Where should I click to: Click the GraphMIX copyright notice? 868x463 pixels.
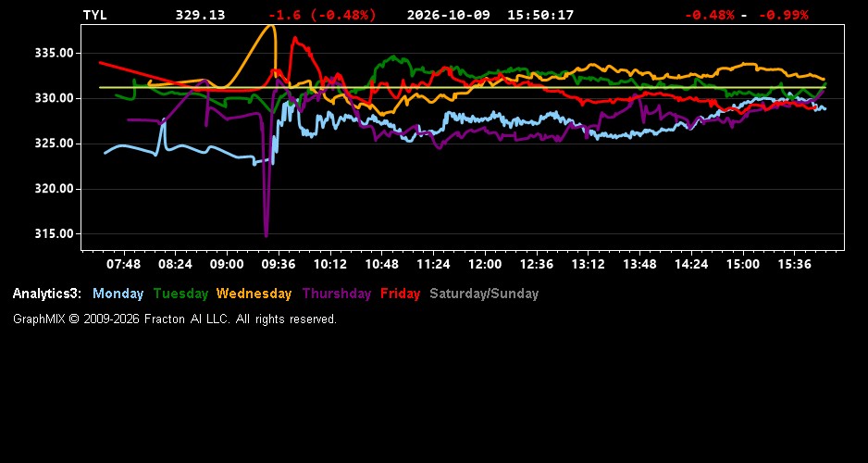coord(175,319)
